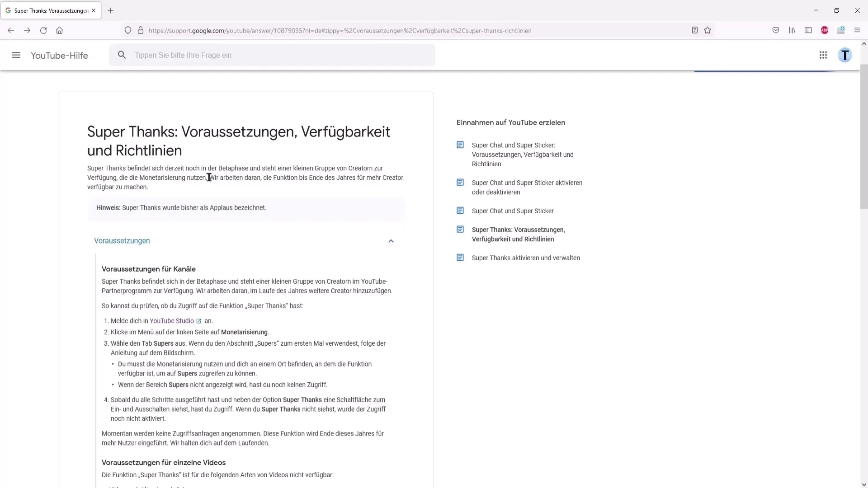This screenshot has width=868, height=488.
Task: Open the Google account avatar T
Action: [845, 55]
